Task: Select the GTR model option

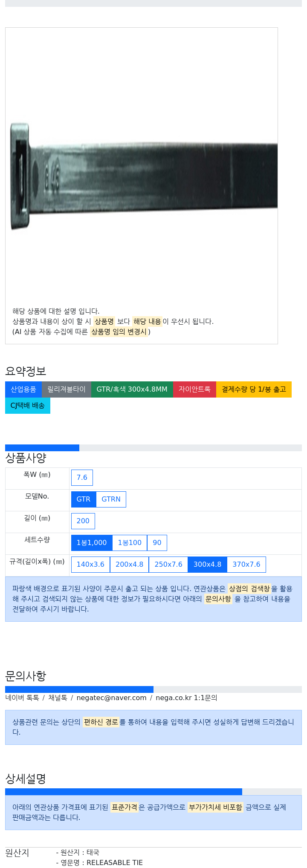Action: [x=84, y=499]
